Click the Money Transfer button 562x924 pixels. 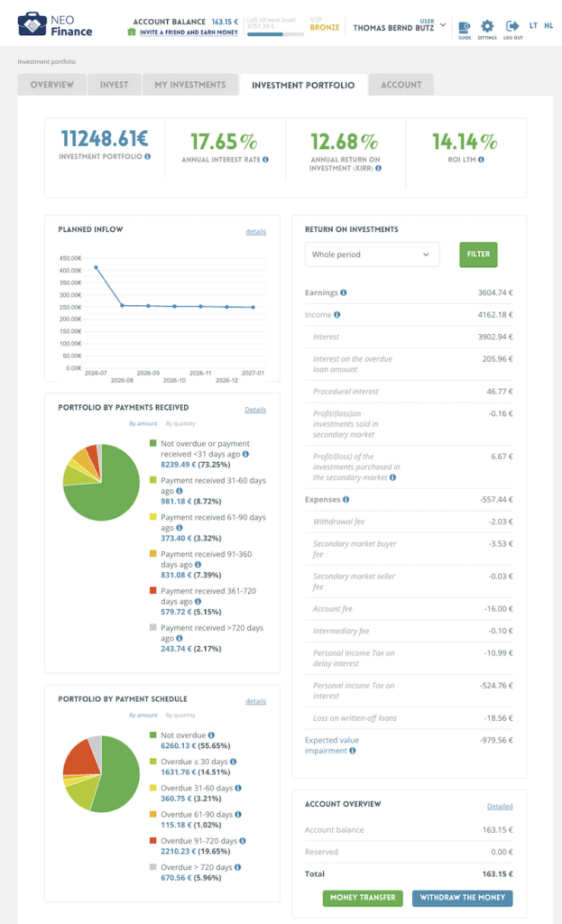[x=363, y=898]
